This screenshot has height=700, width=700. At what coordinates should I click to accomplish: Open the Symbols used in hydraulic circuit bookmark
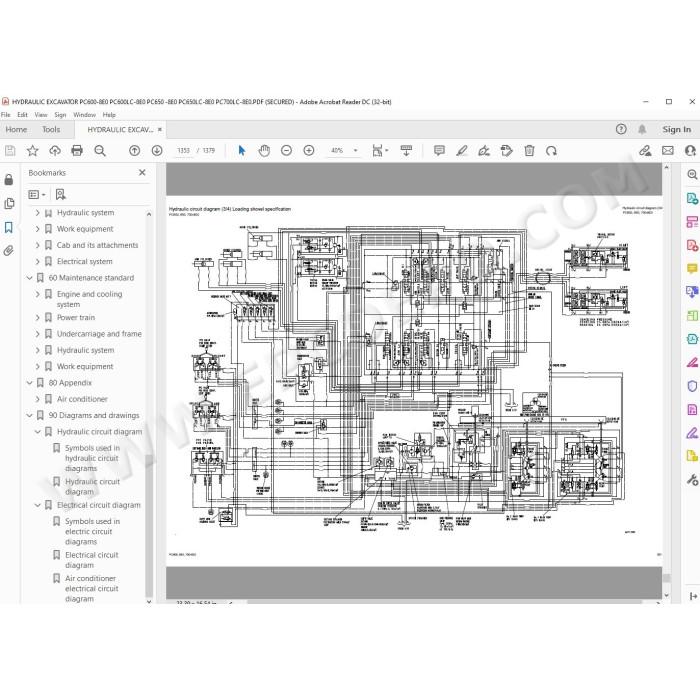point(92,458)
